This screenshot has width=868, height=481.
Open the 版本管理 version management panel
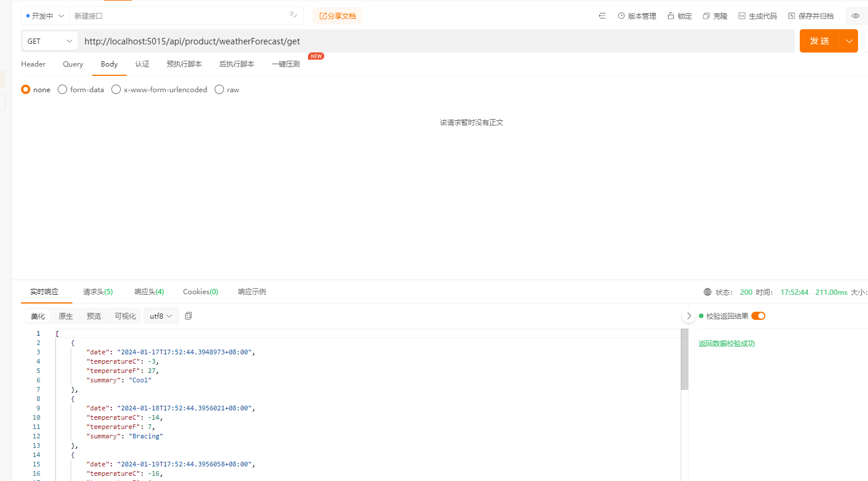pyautogui.click(x=636, y=16)
